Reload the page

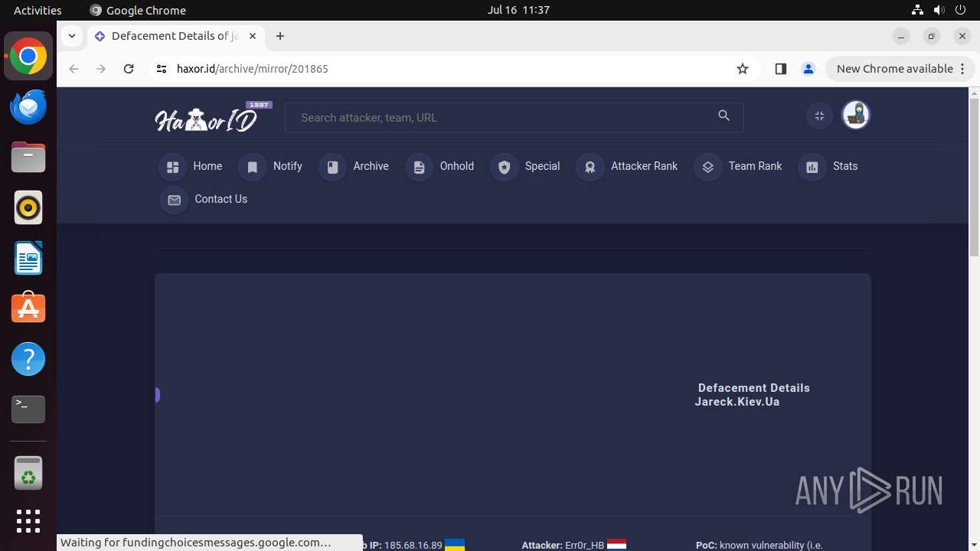click(x=129, y=69)
